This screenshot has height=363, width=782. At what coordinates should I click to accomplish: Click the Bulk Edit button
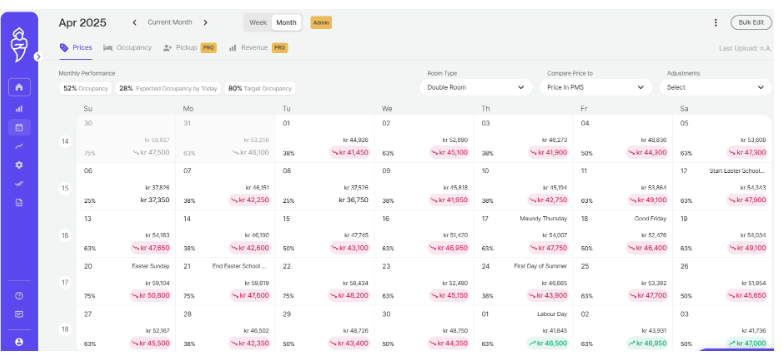[751, 22]
